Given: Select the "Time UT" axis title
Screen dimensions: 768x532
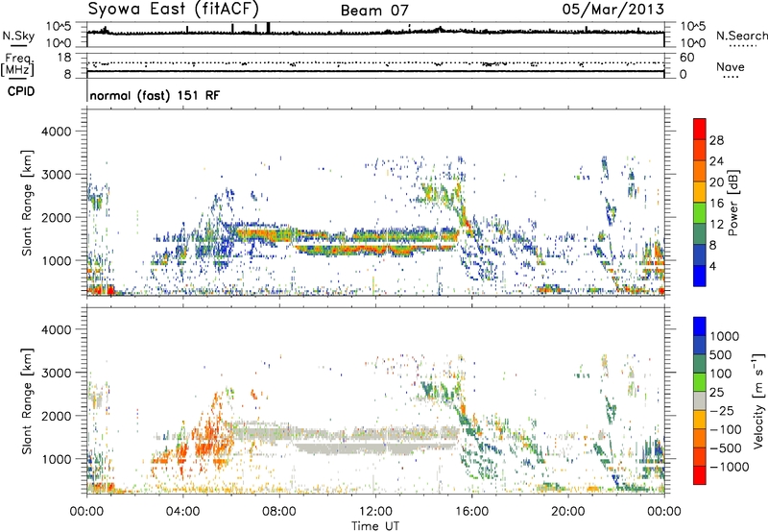Looking at the screenshot, I should click(x=375, y=525).
